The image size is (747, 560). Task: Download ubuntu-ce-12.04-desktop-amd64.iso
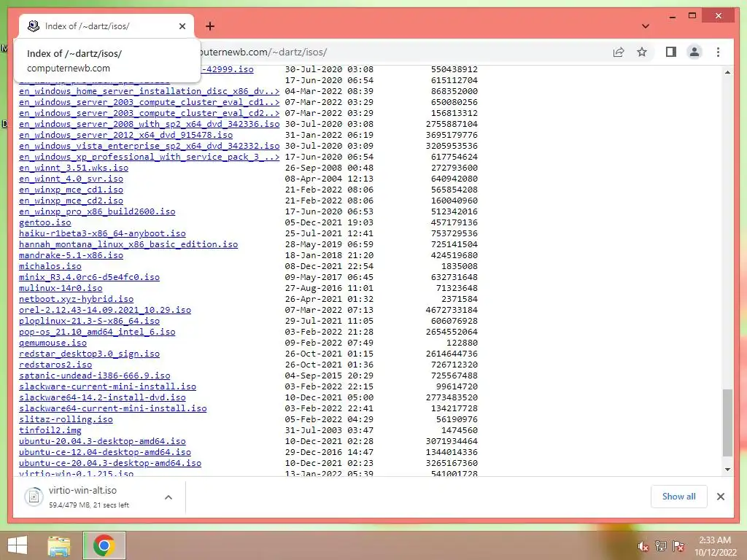[105, 452]
